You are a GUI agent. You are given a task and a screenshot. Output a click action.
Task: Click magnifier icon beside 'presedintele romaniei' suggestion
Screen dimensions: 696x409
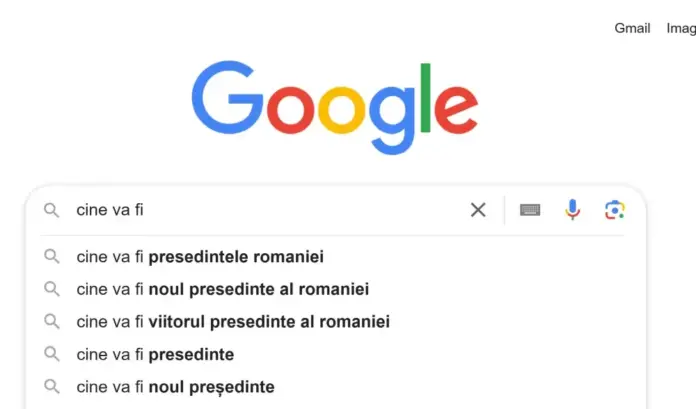point(51,257)
